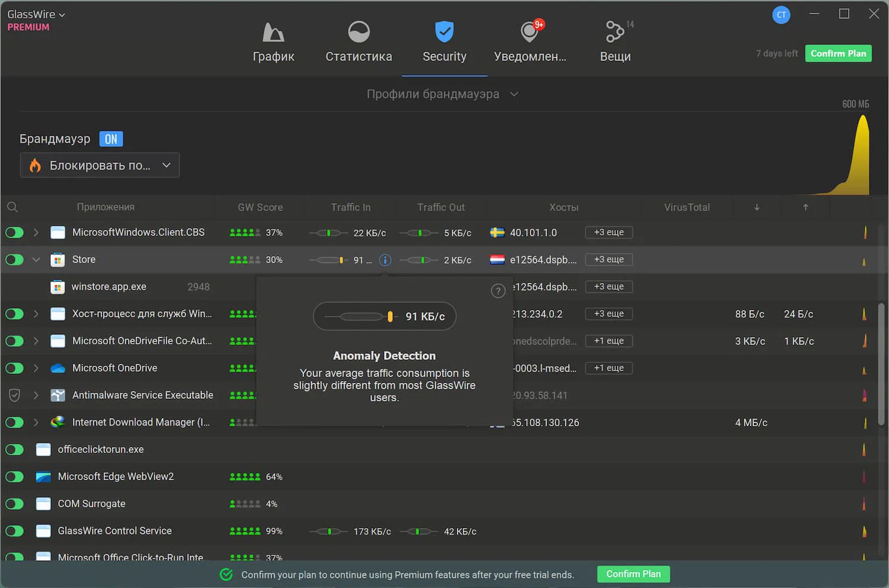
Task: Click the Microsoft Edge WebView2 app icon
Action: (x=43, y=477)
